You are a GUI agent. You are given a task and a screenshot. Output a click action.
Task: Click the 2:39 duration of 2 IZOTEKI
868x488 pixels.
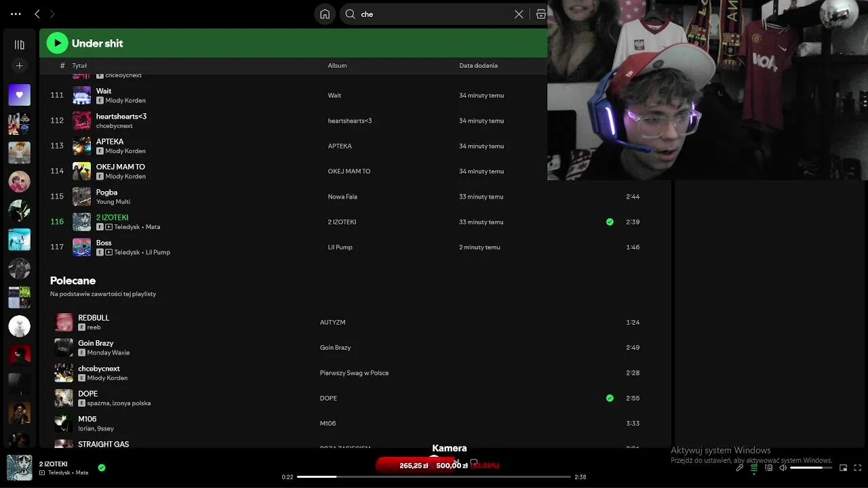tap(633, 222)
